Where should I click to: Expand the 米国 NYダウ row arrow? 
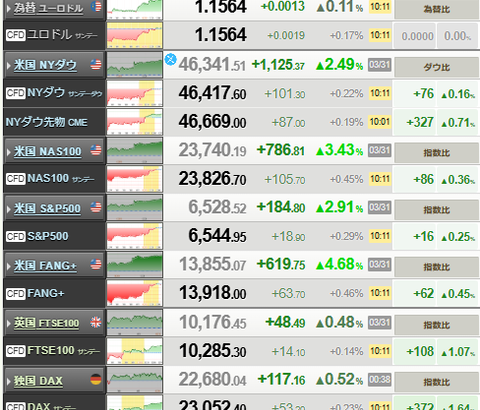coord(9,65)
